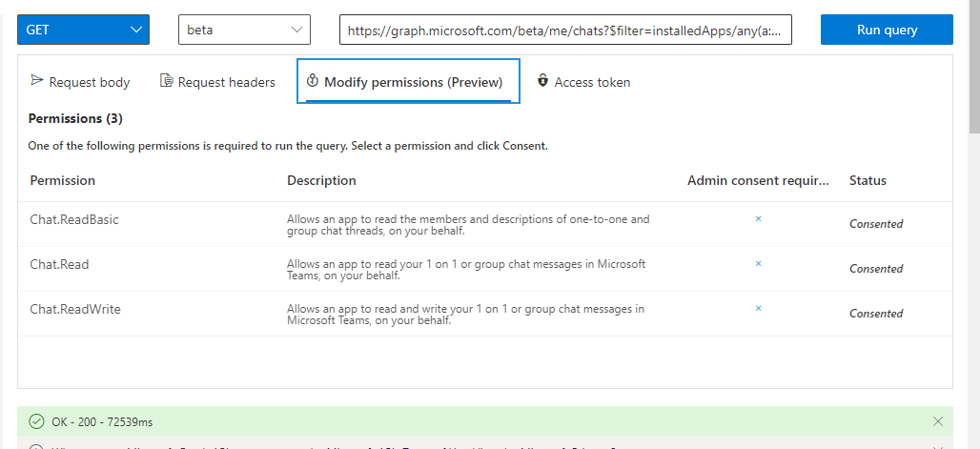The image size is (980, 449).
Task: Click the Access token lock icon
Action: pos(542,81)
